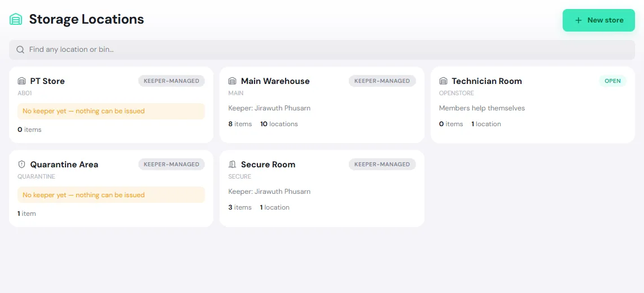Create a new store with New store button
This screenshot has height=293, width=644.
(x=599, y=20)
